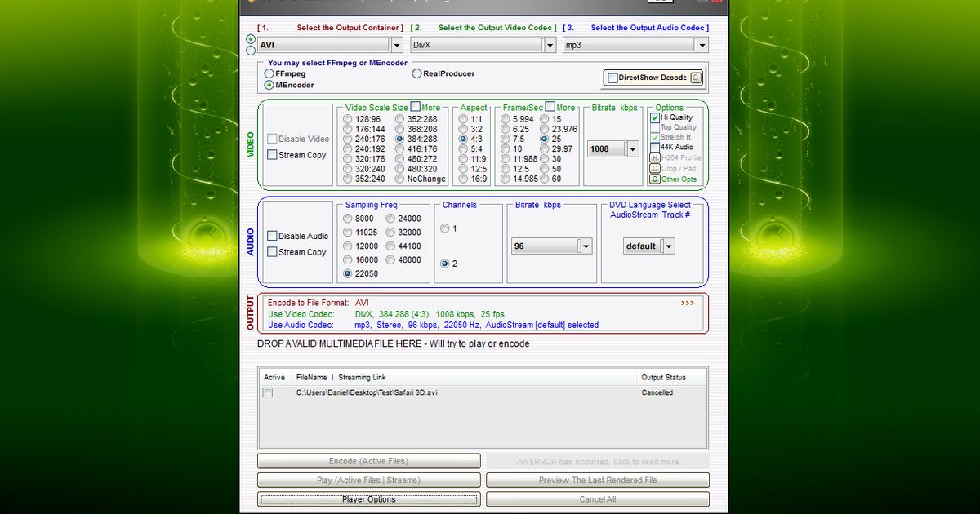Screen dimensions: 980x514
Task: Choose 480:320 video scale size
Action: point(400,169)
